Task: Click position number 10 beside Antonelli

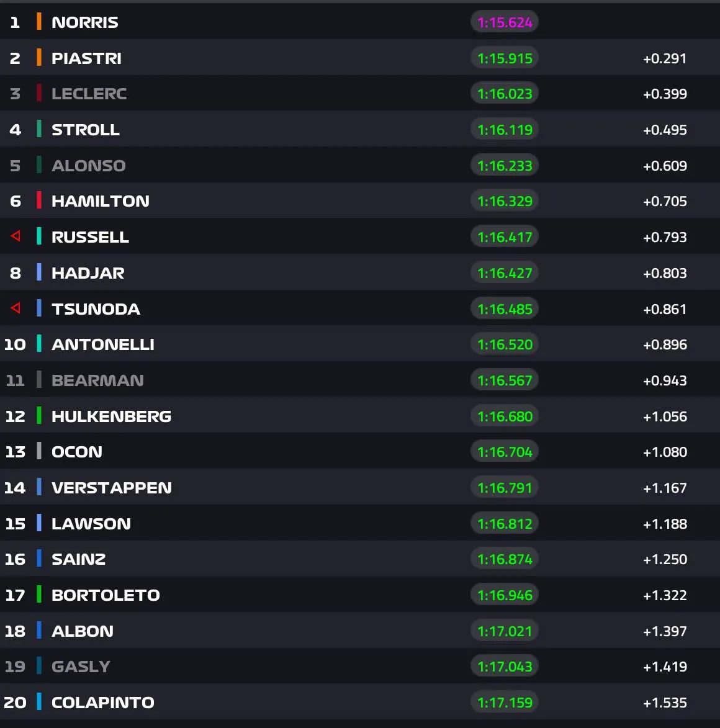Action: [15, 344]
